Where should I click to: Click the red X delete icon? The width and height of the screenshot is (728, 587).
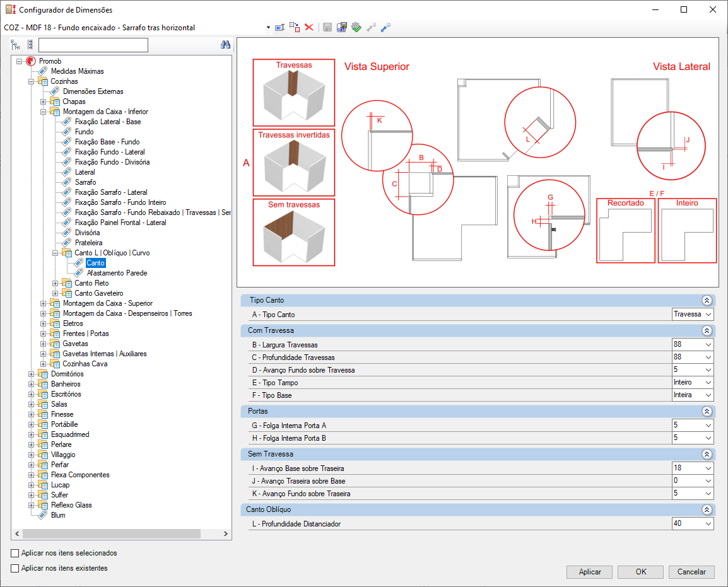click(309, 27)
